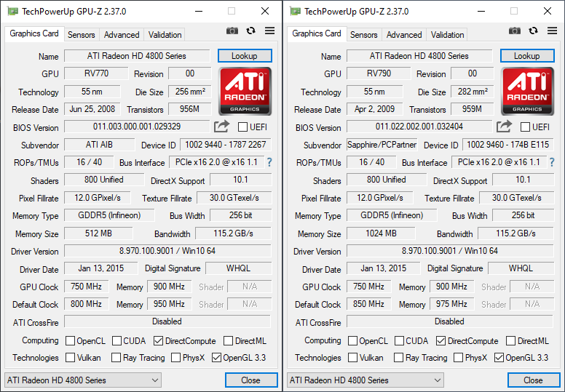
Task: Click the 256 mm² die size value
Action: 190,92
